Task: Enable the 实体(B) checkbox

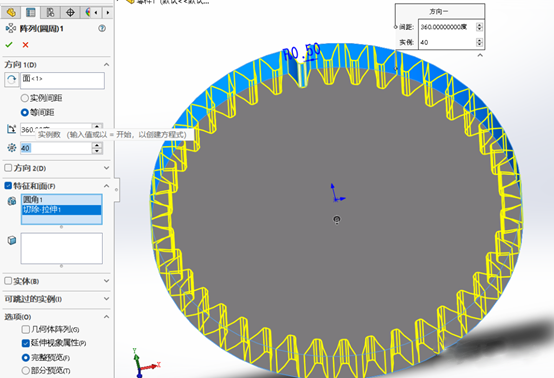Action: pyautogui.click(x=8, y=281)
